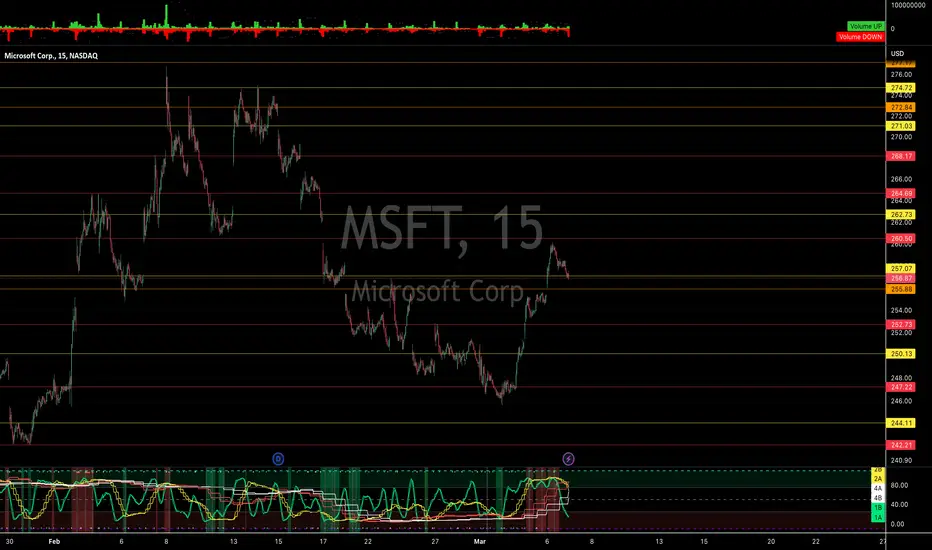
Task: Click the Feb label on time axis
Action: [54, 542]
